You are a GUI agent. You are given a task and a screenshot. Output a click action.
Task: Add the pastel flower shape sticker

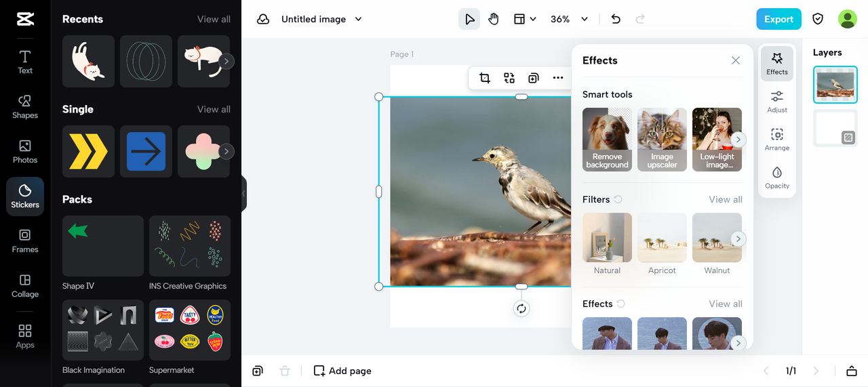coord(203,151)
